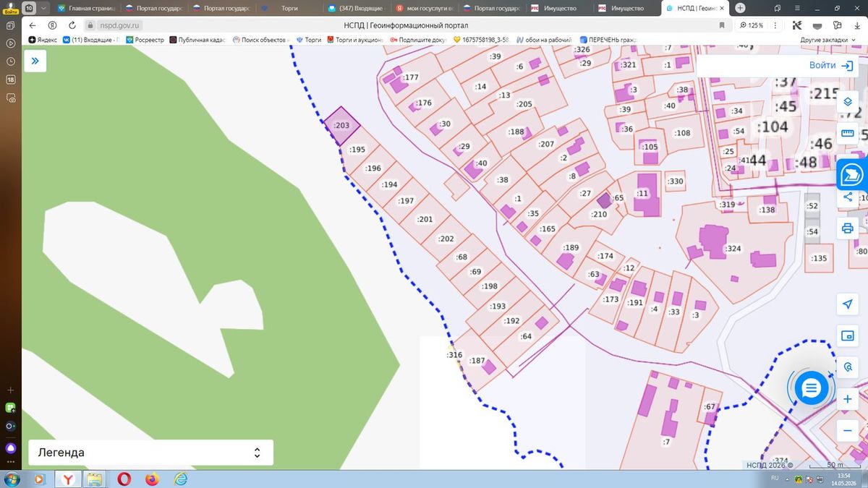Switch to the Торги browser tab
Image resolution: width=868 pixels, height=488 pixels.
[x=288, y=8]
